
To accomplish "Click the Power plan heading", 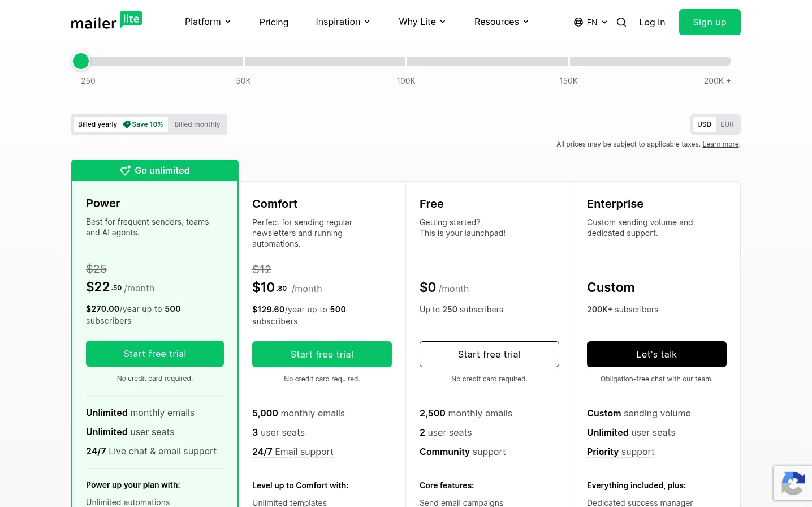I will [103, 203].
